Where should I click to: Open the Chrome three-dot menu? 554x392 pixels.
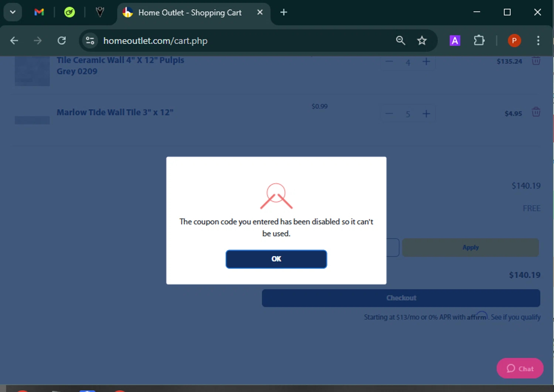click(x=538, y=40)
